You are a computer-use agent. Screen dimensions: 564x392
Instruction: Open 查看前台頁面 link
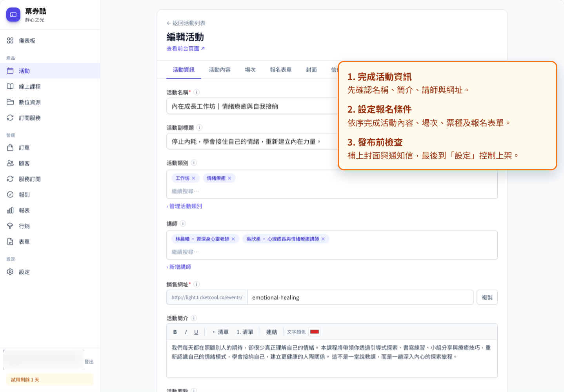point(186,49)
